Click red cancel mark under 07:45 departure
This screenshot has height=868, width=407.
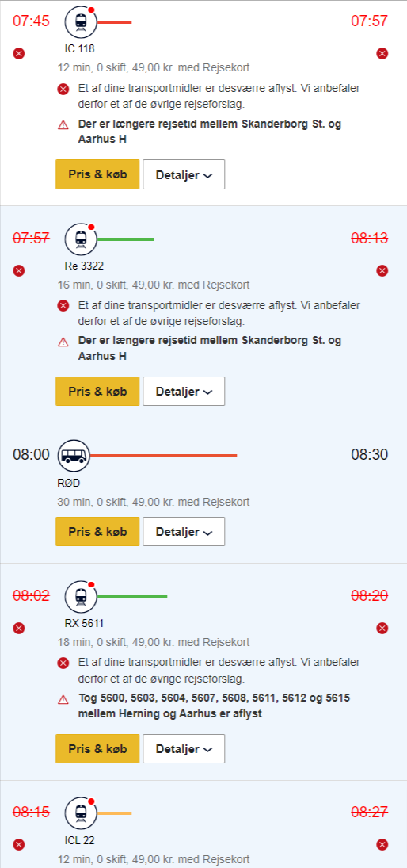[19, 54]
